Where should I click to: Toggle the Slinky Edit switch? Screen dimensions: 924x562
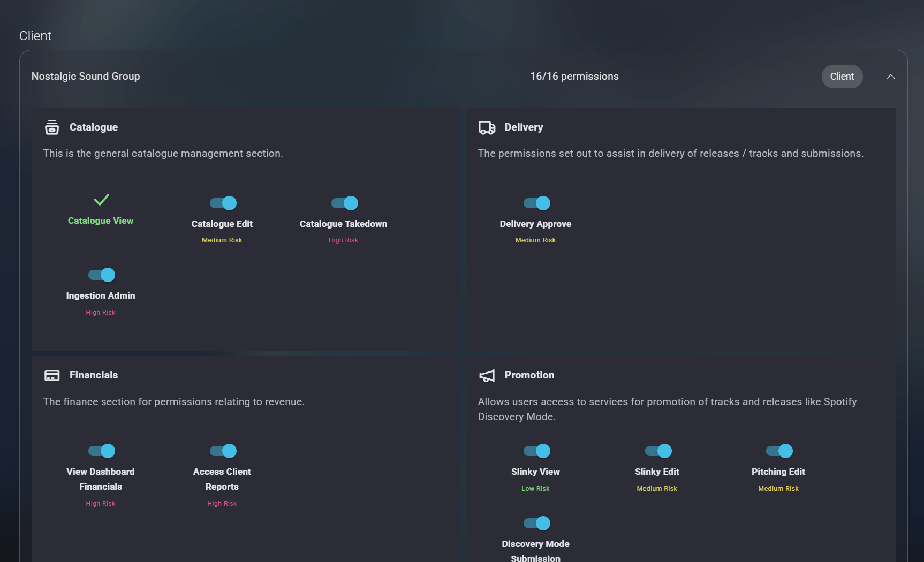tap(658, 451)
